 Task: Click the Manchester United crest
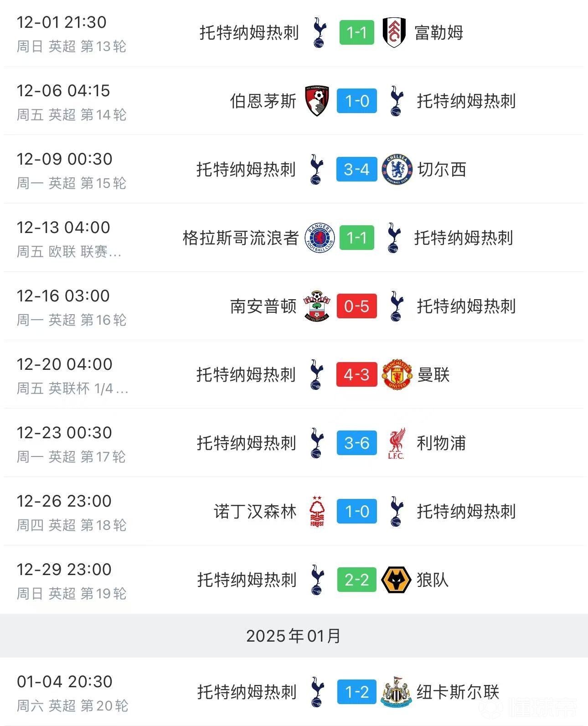point(397,374)
